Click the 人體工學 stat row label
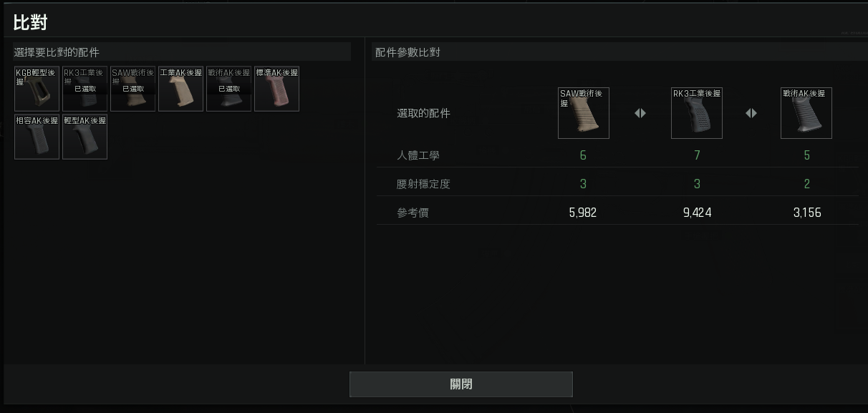This screenshot has height=413, width=868. pos(418,155)
